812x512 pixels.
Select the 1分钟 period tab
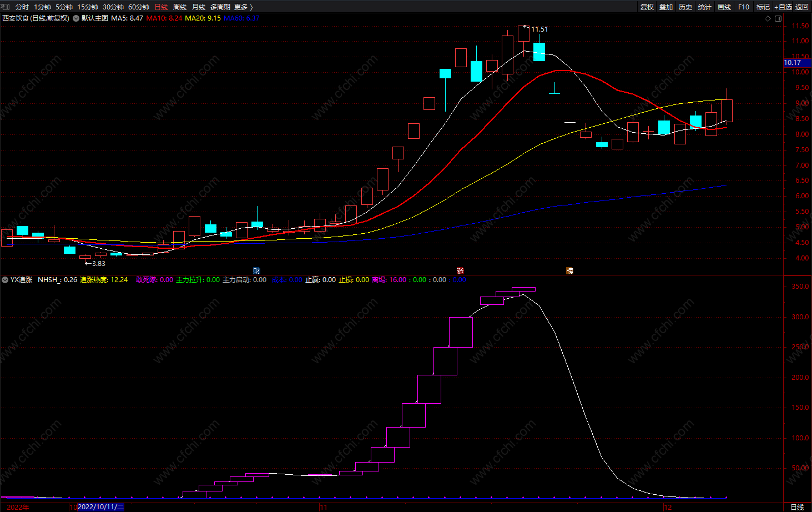pos(42,7)
